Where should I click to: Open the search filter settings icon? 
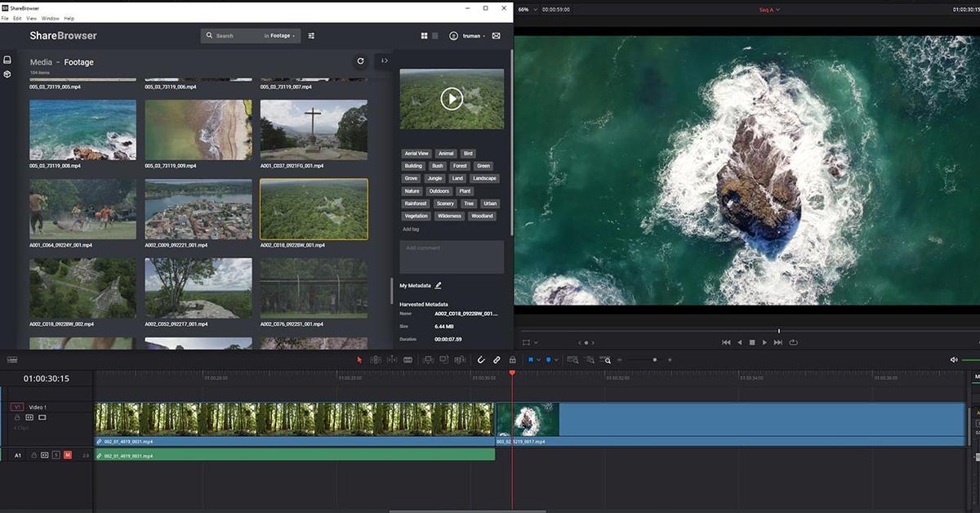point(311,36)
